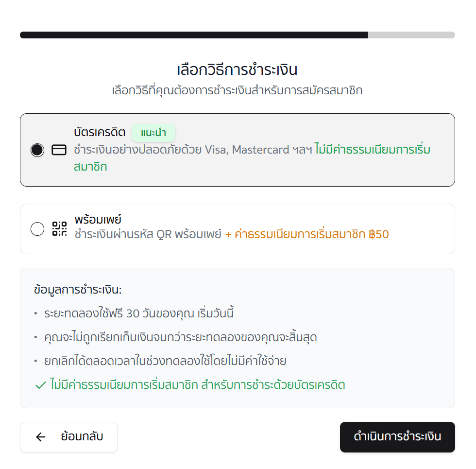
Task: Click the ข้อมูลการชำระเงิน info panel
Action: pyautogui.click(x=238, y=337)
